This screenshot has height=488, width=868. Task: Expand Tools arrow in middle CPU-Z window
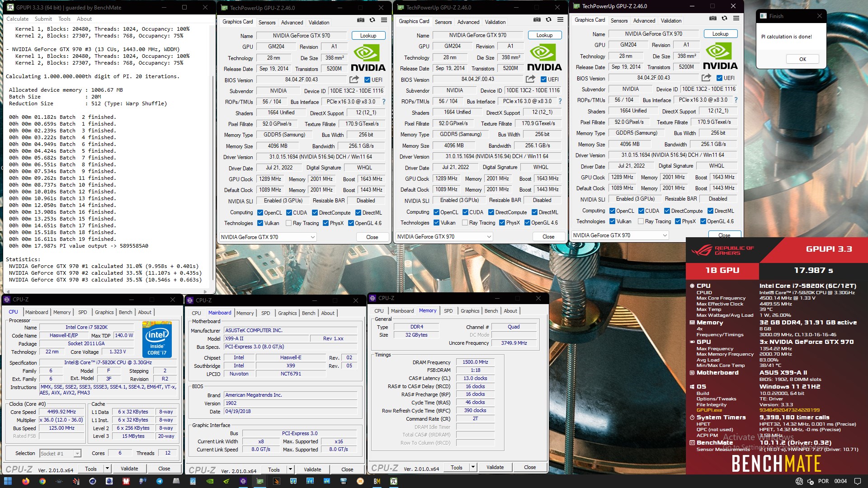coord(290,470)
